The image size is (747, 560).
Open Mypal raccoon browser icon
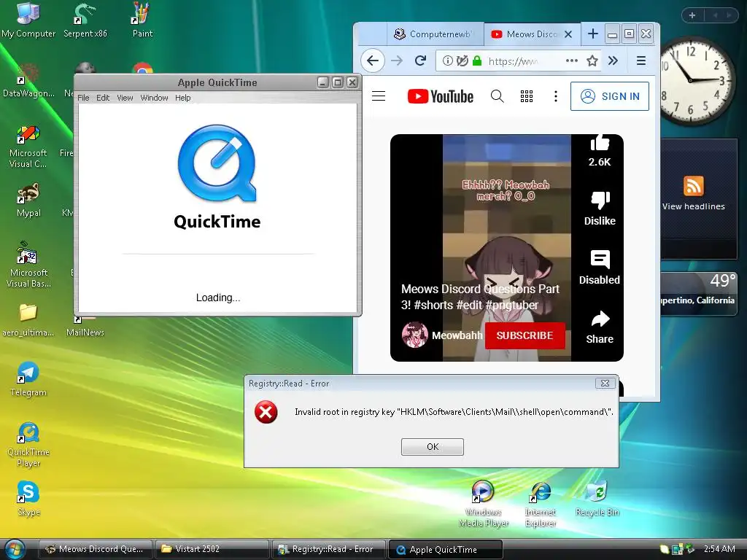(x=28, y=200)
